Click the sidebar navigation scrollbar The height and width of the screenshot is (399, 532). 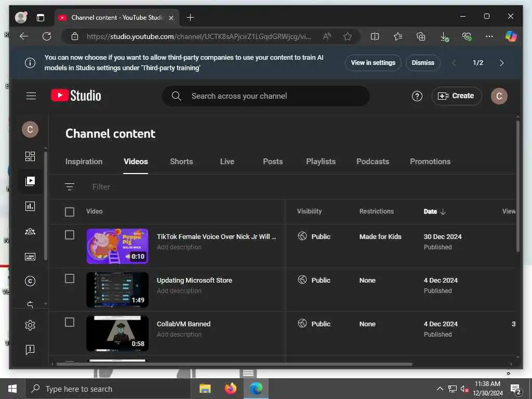[x=46, y=205]
